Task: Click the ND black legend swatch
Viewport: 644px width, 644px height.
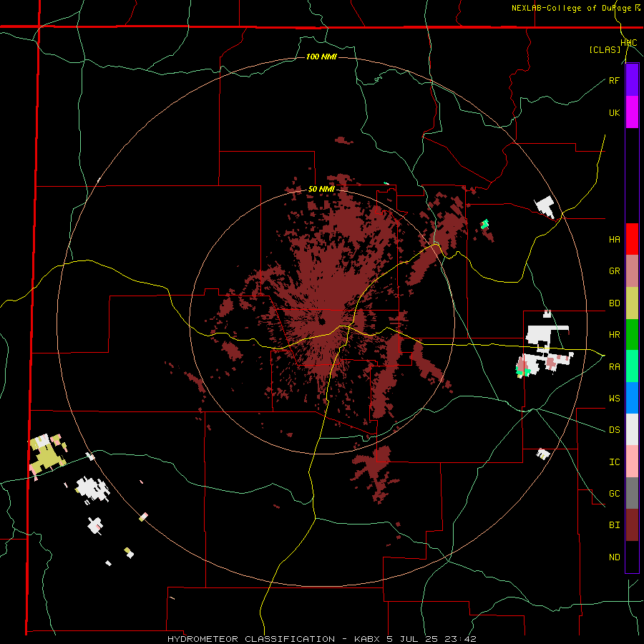Action: [x=632, y=557]
